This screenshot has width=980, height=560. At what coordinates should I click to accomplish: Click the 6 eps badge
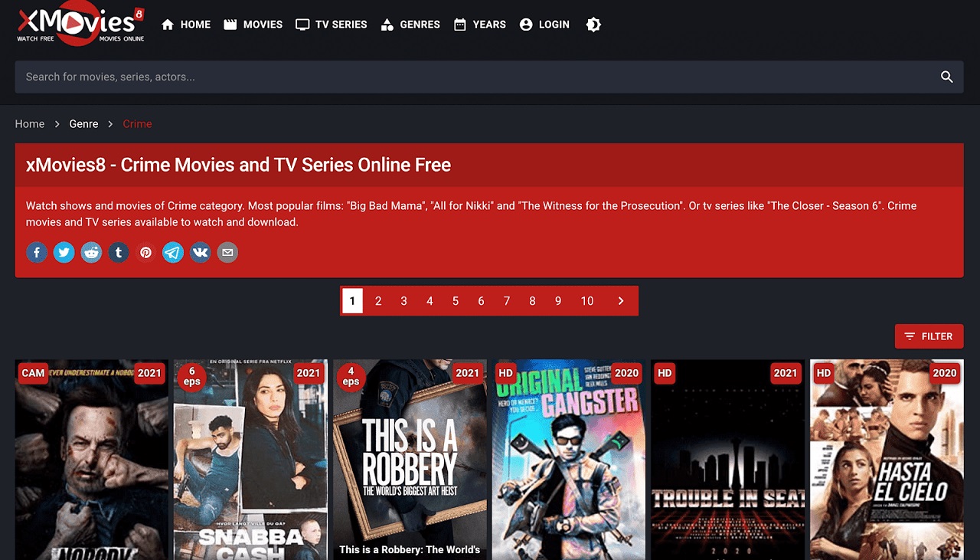191,376
